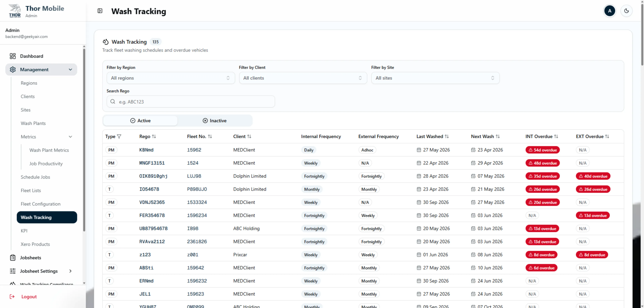Screen dimensions: 644x308
Task: Click Prixcar client cell
Action: point(240,255)
